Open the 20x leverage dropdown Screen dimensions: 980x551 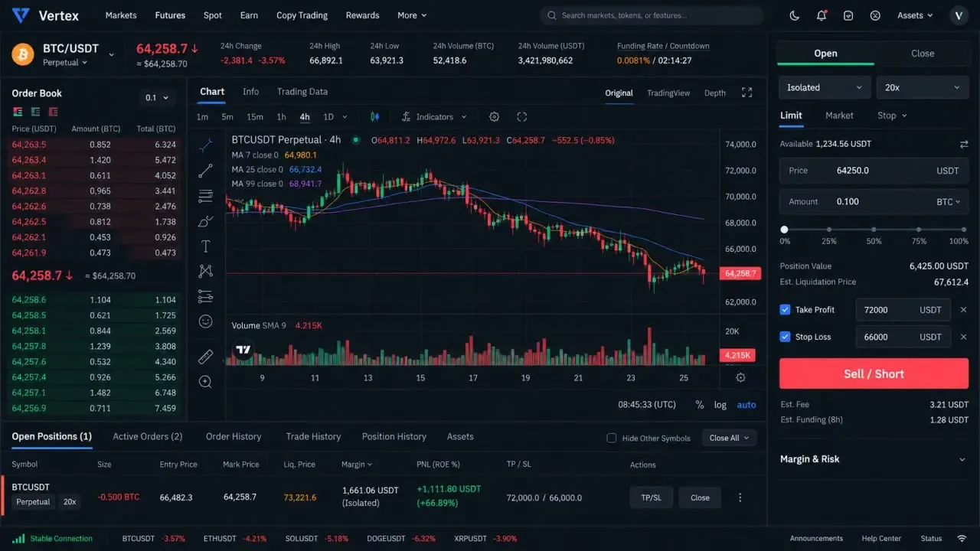pos(922,87)
